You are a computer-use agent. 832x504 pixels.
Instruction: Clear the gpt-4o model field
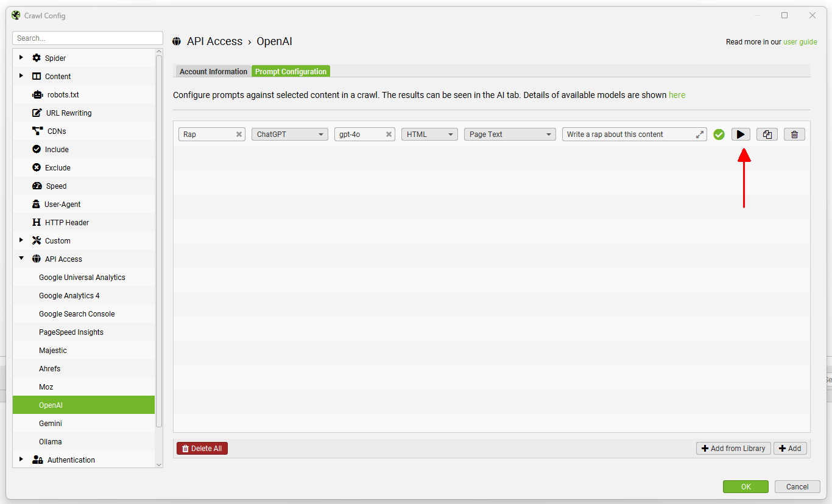[x=389, y=135]
